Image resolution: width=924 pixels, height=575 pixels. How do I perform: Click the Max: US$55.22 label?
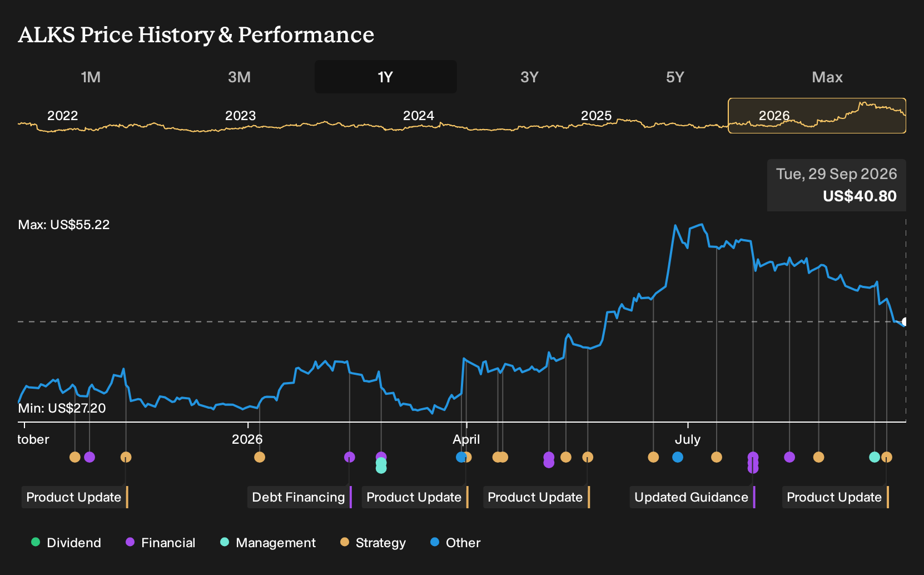pos(64,225)
